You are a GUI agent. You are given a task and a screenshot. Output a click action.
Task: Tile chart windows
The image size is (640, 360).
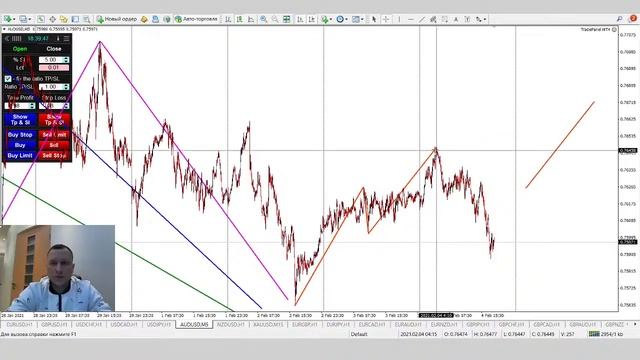pyautogui.click(x=287, y=19)
